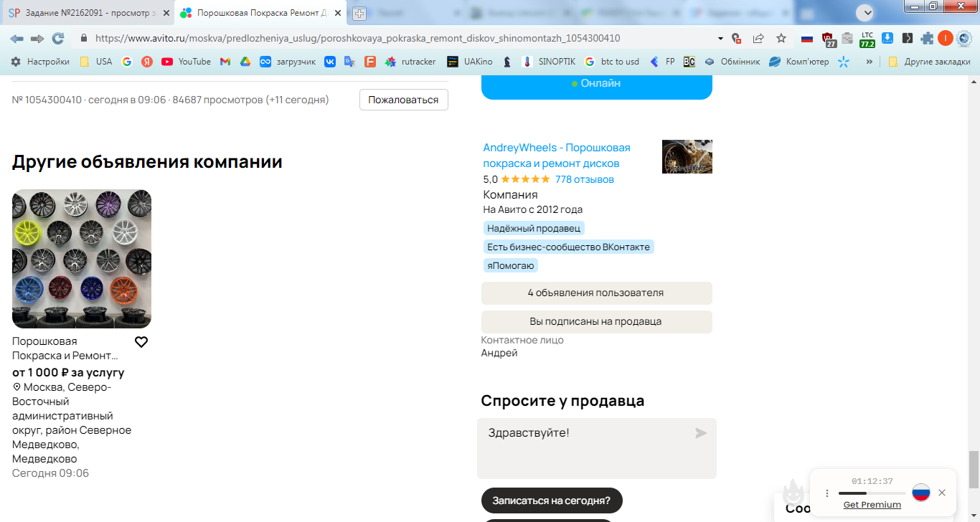Open the Комп'ютер bookmark
This screenshot has width=980, height=522.
tap(798, 62)
